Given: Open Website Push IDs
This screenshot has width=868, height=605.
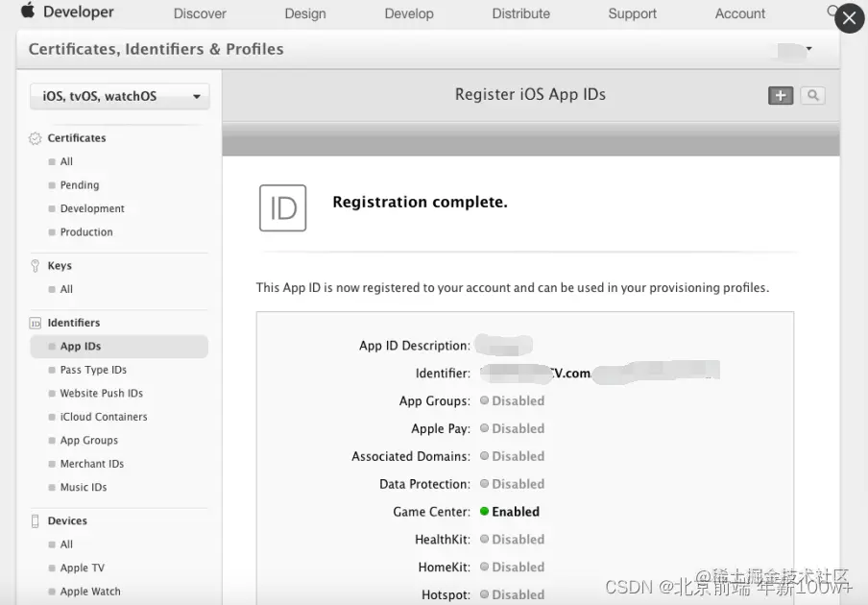Looking at the screenshot, I should [x=102, y=393].
